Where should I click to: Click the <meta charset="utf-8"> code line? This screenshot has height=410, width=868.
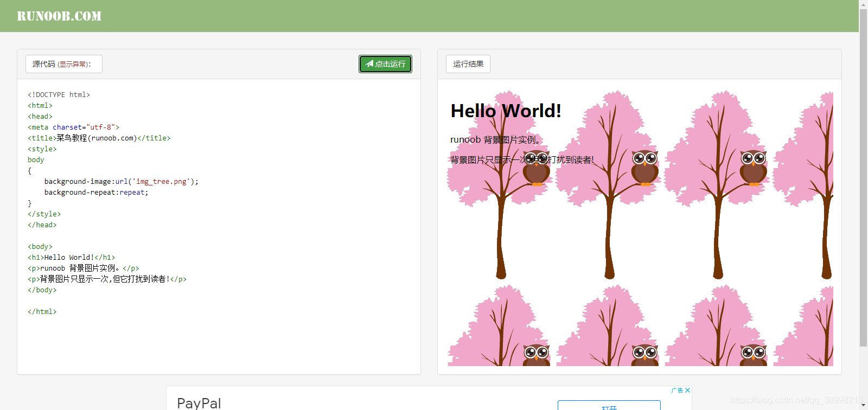pyautogui.click(x=73, y=127)
